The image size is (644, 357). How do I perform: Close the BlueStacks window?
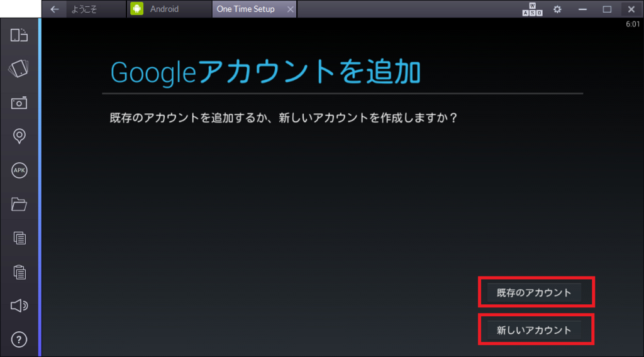631,9
